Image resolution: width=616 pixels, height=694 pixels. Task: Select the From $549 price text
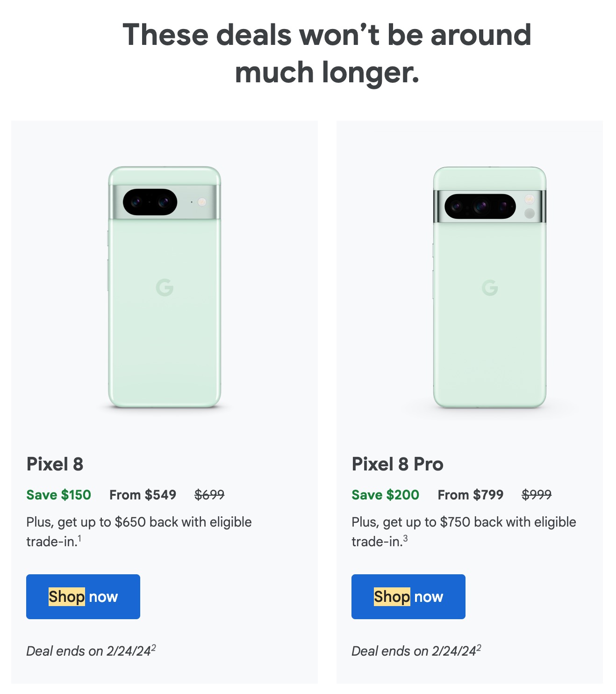[142, 495]
